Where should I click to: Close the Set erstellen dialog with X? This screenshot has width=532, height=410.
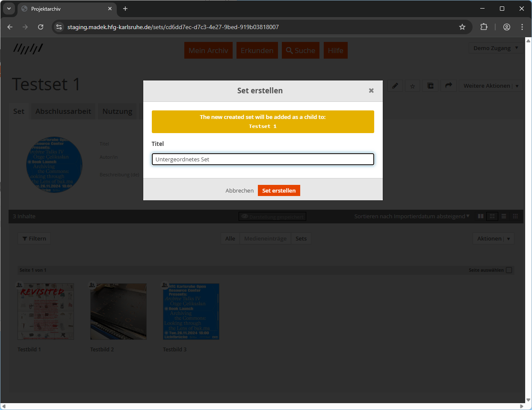pyautogui.click(x=371, y=91)
